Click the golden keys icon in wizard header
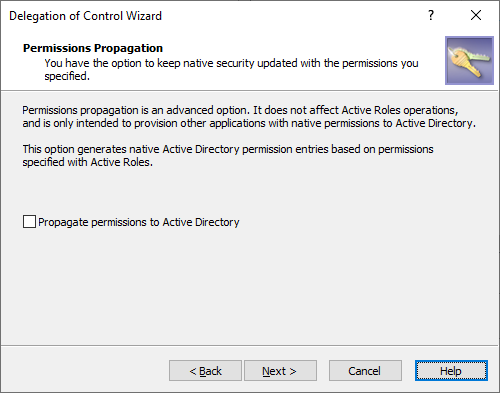Viewport: 500px width, 393px height. point(469,60)
